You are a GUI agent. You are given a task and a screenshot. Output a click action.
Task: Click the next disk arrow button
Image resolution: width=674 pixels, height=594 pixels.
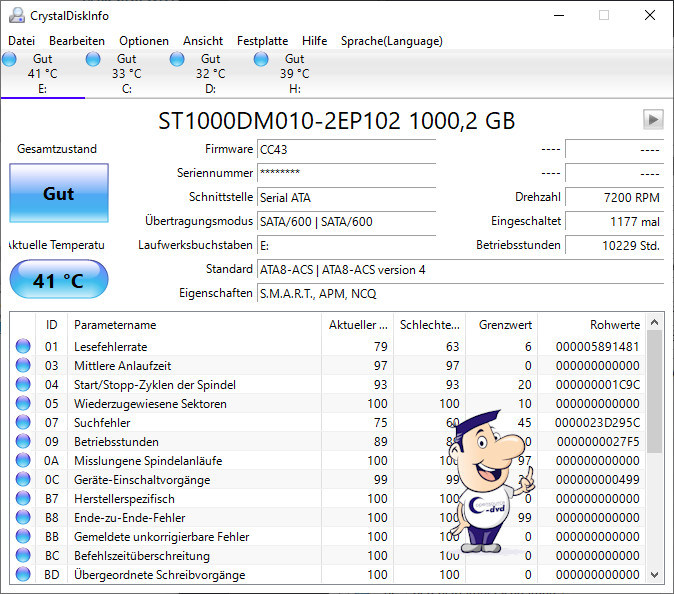pyautogui.click(x=653, y=120)
